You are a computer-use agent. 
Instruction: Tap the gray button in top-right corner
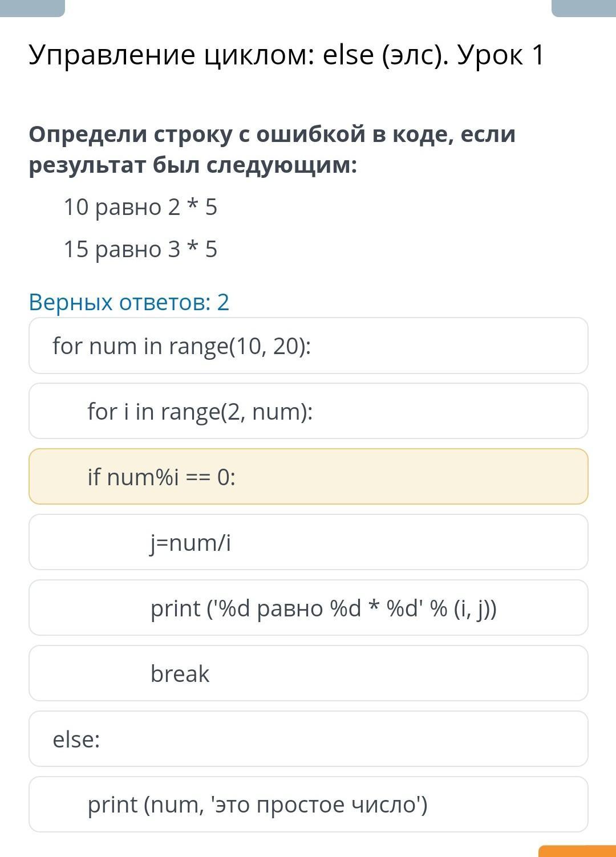click(x=583, y=7)
